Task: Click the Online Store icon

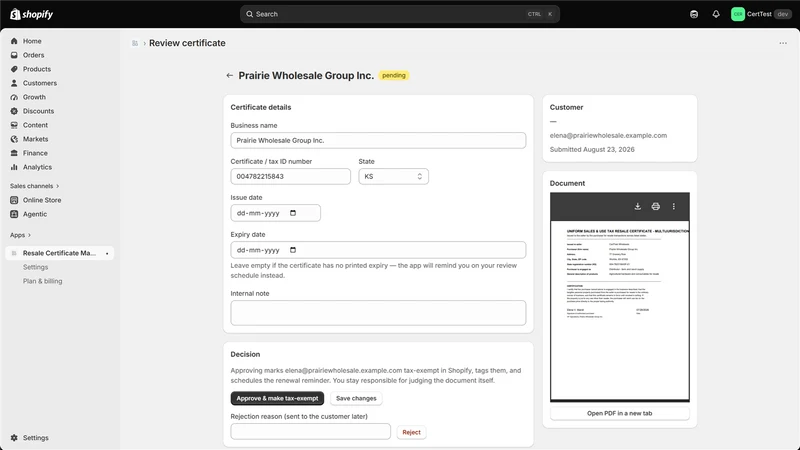Action: [14, 200]
